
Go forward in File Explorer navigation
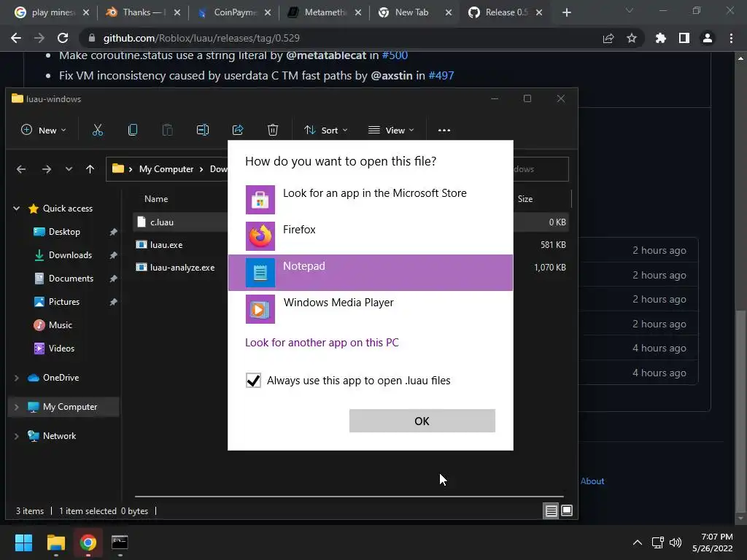pos(46,169)
